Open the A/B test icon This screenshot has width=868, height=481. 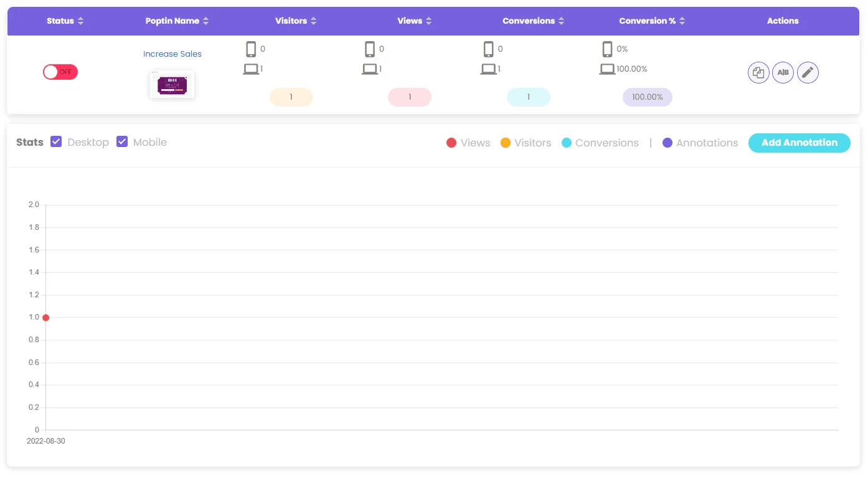[783, 73]
